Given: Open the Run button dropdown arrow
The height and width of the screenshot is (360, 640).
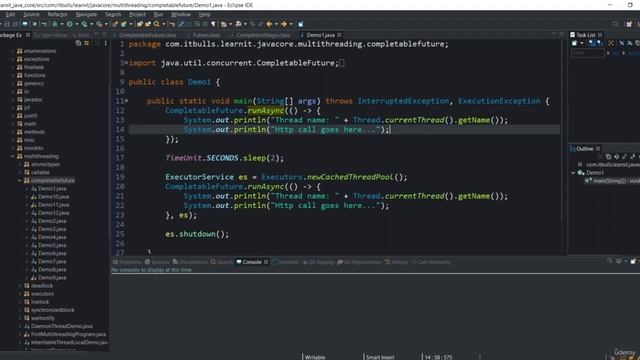Looking at the screenshot, I should click(77, 24).
